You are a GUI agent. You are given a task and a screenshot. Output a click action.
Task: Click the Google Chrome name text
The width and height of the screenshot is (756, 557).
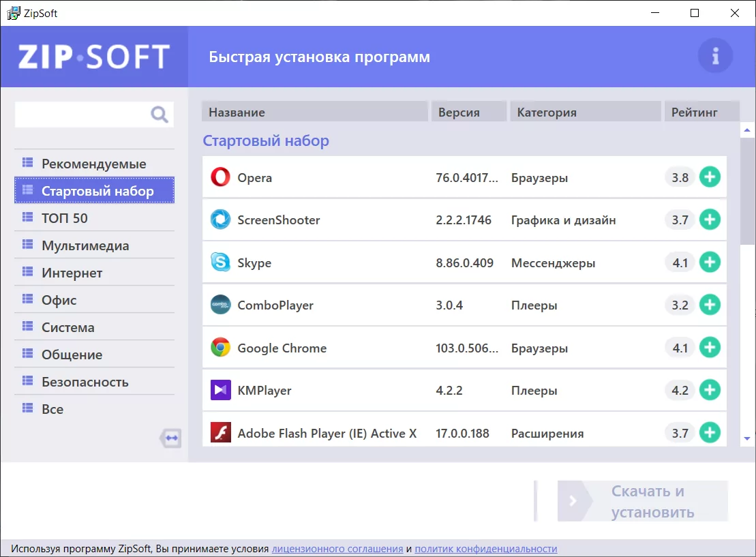pos(282,348)
